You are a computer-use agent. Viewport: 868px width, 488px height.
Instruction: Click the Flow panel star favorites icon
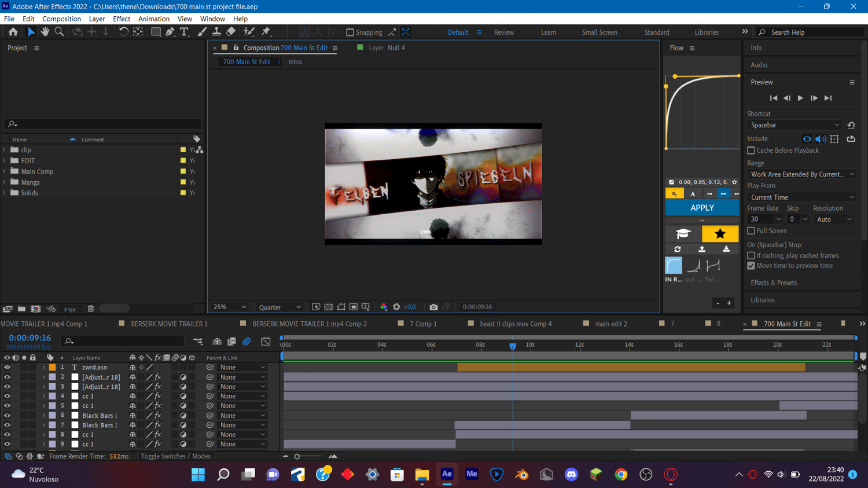tap(720, 234)
